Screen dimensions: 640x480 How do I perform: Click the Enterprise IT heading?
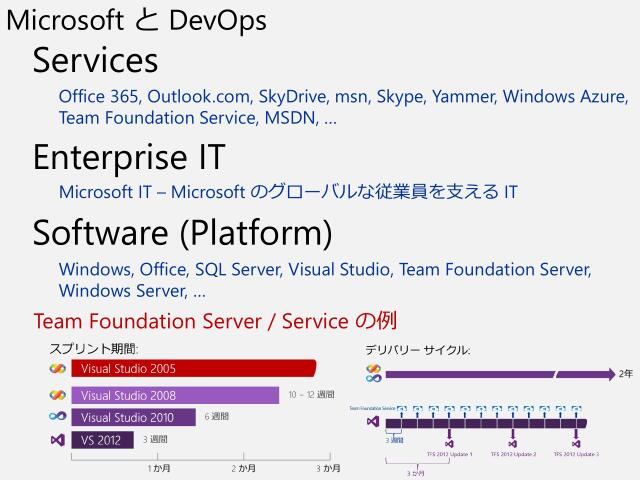[128, 157]
